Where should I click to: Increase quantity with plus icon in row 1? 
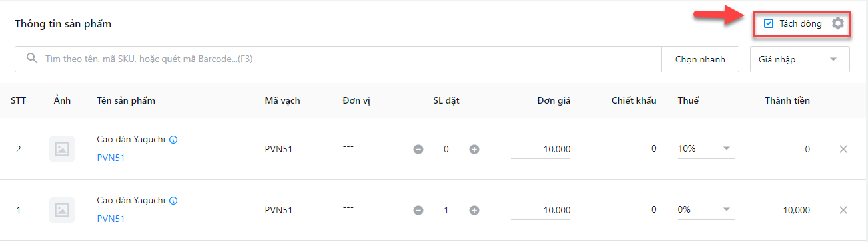click(x=474, y=210)
